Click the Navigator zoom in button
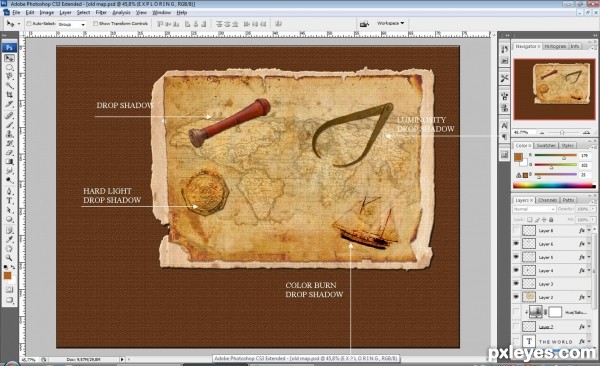Image resolution: width=600 pixels, height=366 pixels. (x=586, y=132)
